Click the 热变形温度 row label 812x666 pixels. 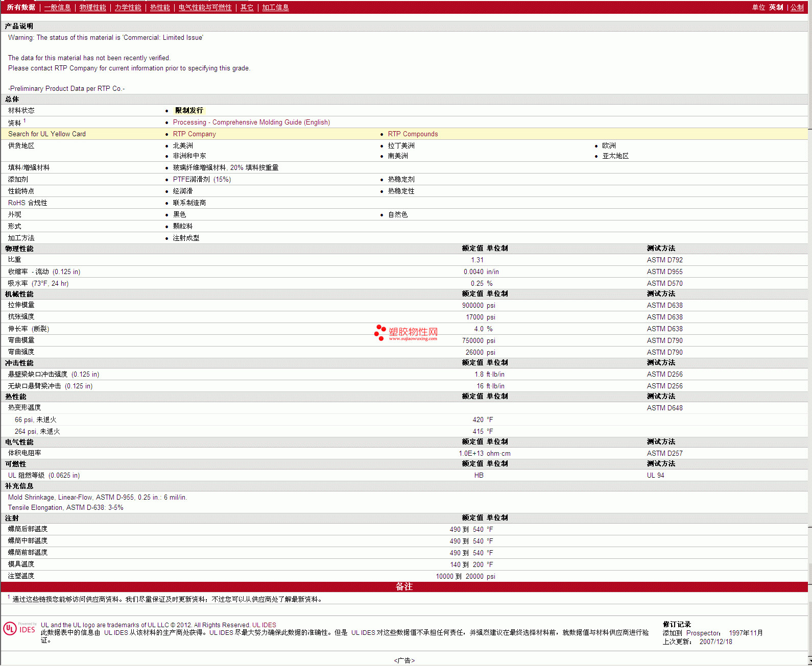[x=25, y=407]
